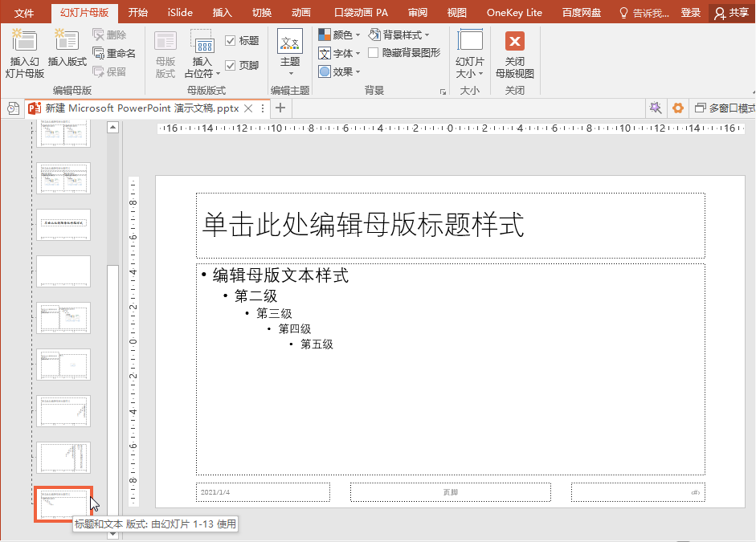Click the slide number placeholder
The image size is (756, 542).
(x=638, y=492)
